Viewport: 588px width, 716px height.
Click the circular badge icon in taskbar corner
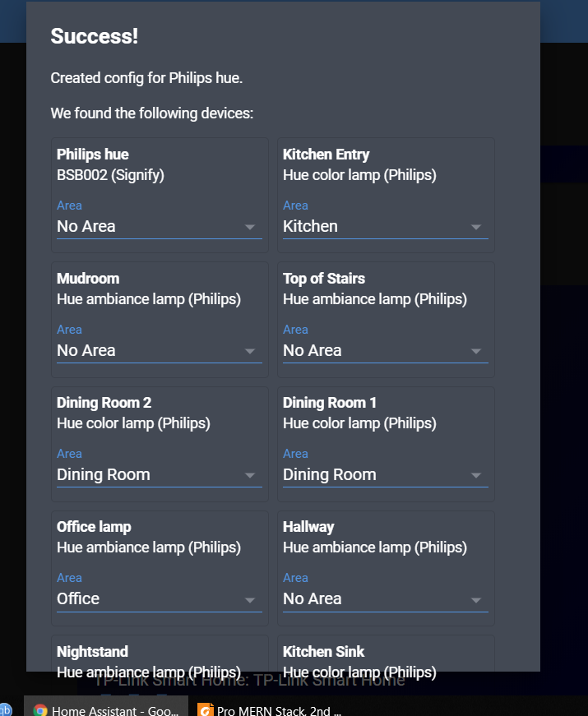pos(7,709)
